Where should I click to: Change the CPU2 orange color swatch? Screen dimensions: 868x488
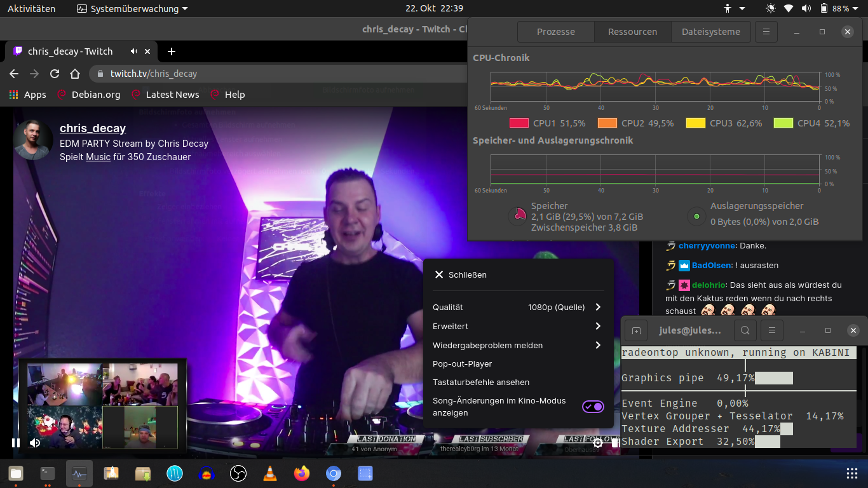coord(607,123)
